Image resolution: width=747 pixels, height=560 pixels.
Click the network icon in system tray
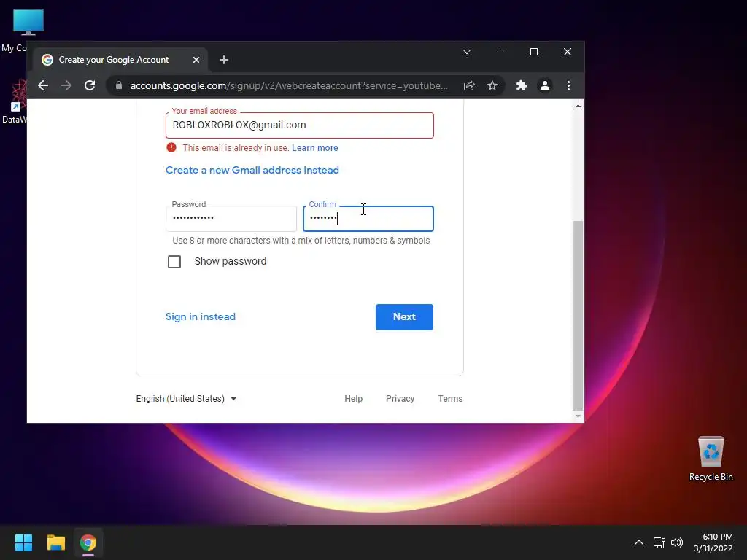click(x=659, y=542)
